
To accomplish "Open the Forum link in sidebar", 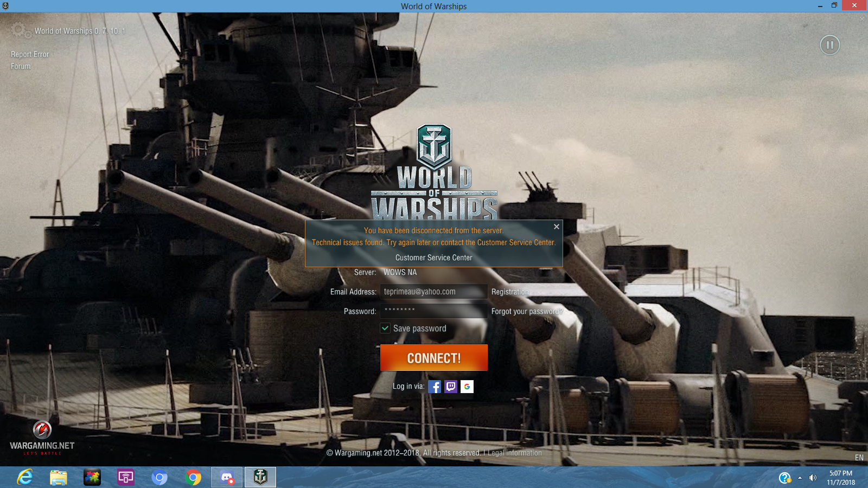I will click(x=21, y=66).
